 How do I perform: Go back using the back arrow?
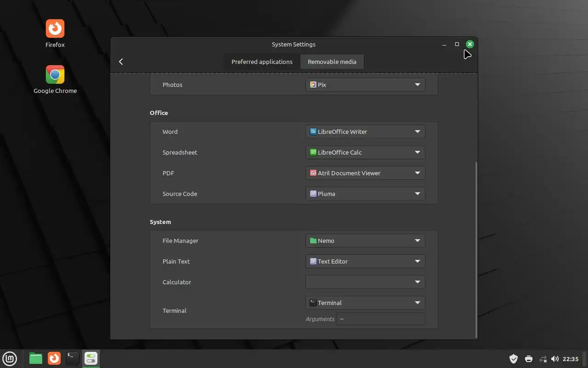click(121, 62)
